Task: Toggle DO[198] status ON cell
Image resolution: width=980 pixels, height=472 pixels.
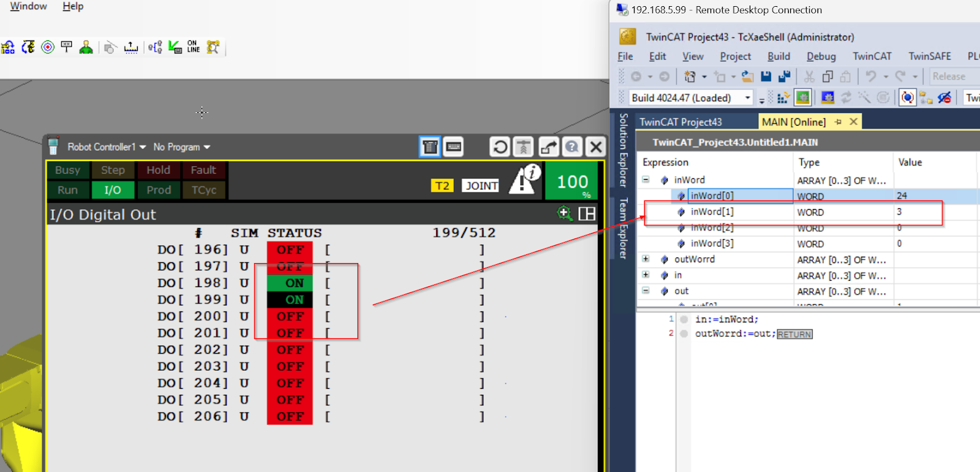Action: coord(290,283)
